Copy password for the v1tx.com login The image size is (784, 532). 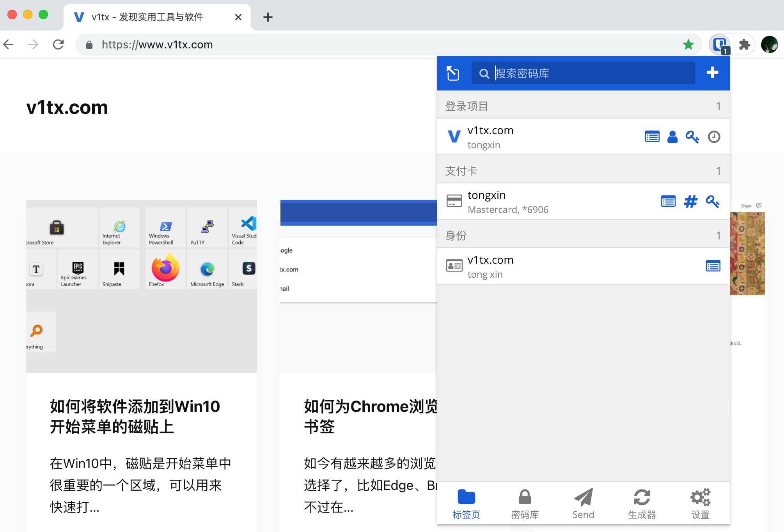pos(693,137)
